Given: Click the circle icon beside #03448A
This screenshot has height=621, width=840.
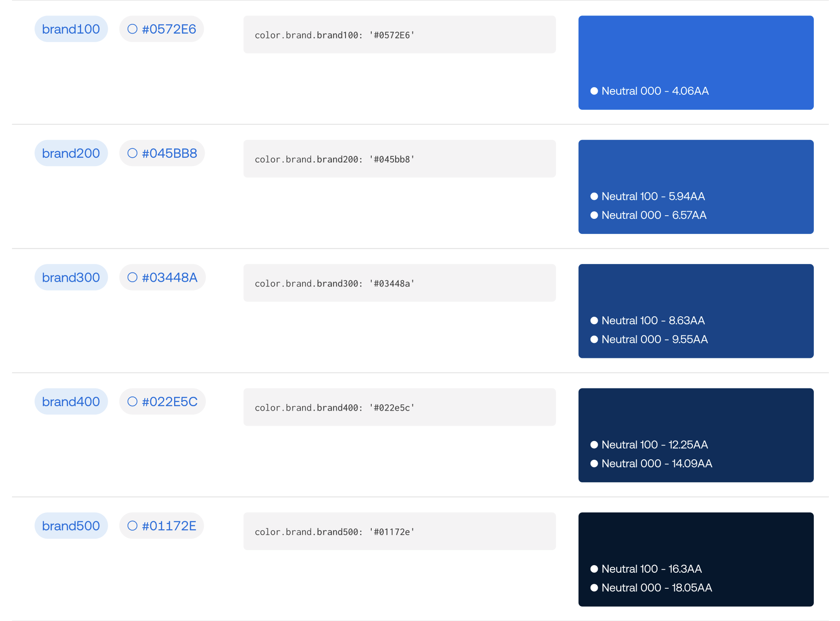Looking at the screenshot, I should tap(132, 277).
